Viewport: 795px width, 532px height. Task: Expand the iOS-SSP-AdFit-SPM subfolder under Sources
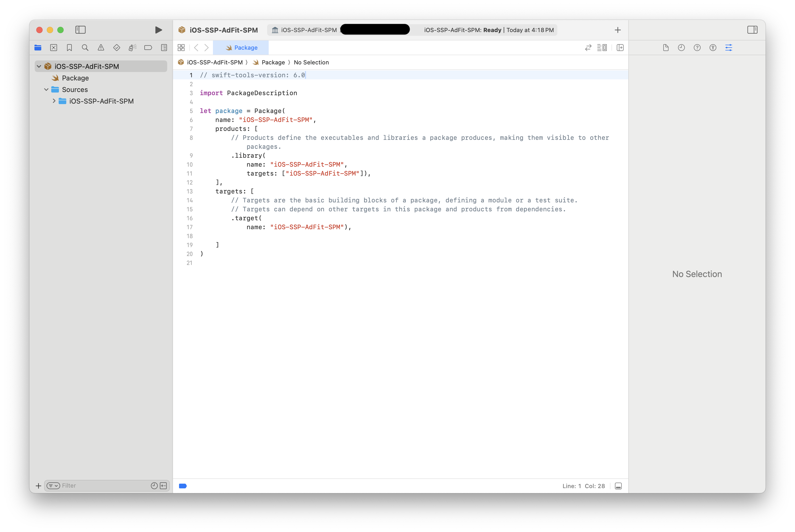[54, 101]
